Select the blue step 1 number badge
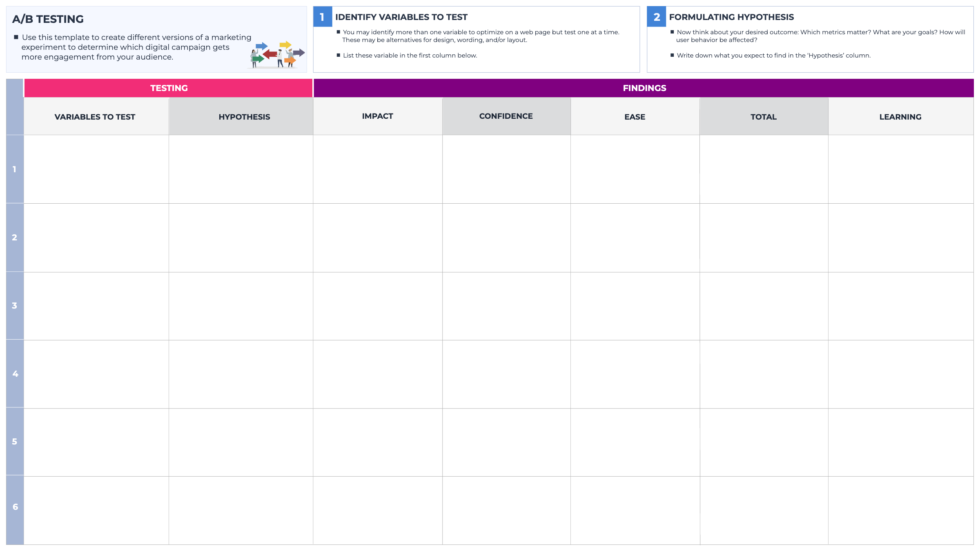The height and width of the screenshot is (551, 980). (323, 17)
